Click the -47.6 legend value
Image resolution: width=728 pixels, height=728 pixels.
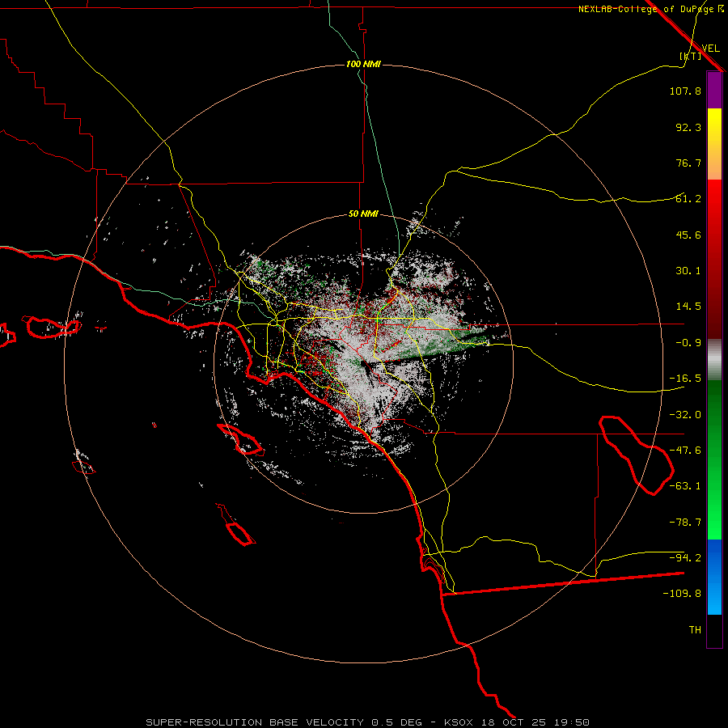pyautogui.click(x=685, y=451)
